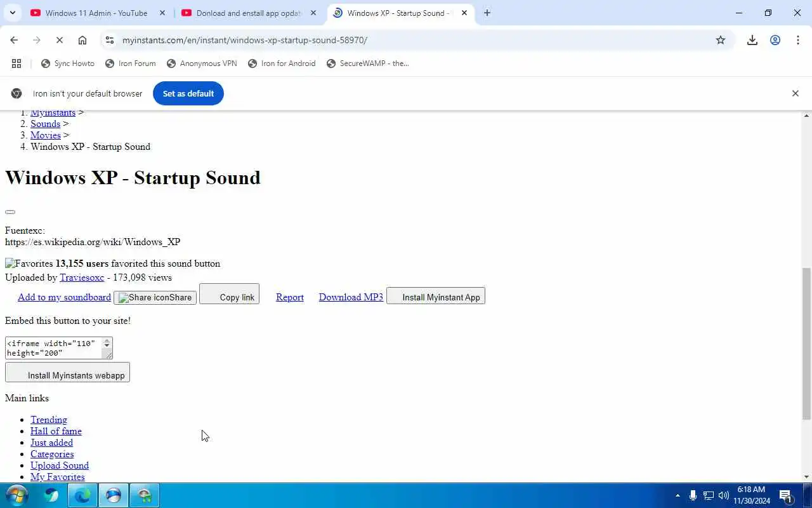Click scrollbar up arrow

(806, 116)
